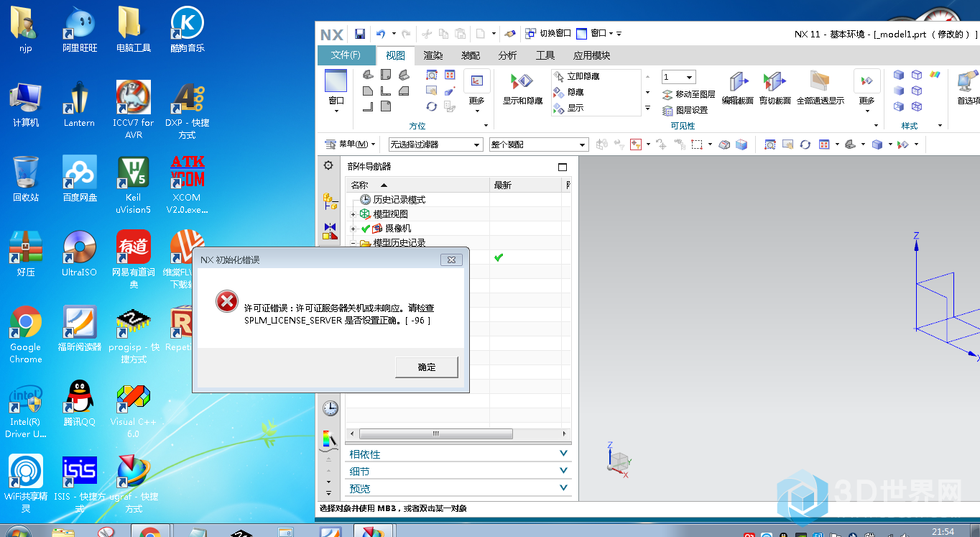
Task: Open the history clock sidebar icon
Action: [x=330, y=408]
